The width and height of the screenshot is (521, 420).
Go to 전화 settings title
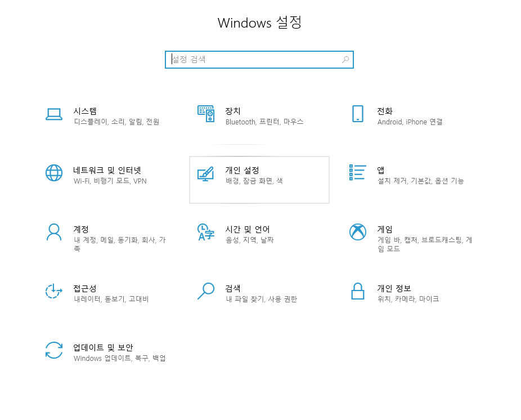pos(385,111)
